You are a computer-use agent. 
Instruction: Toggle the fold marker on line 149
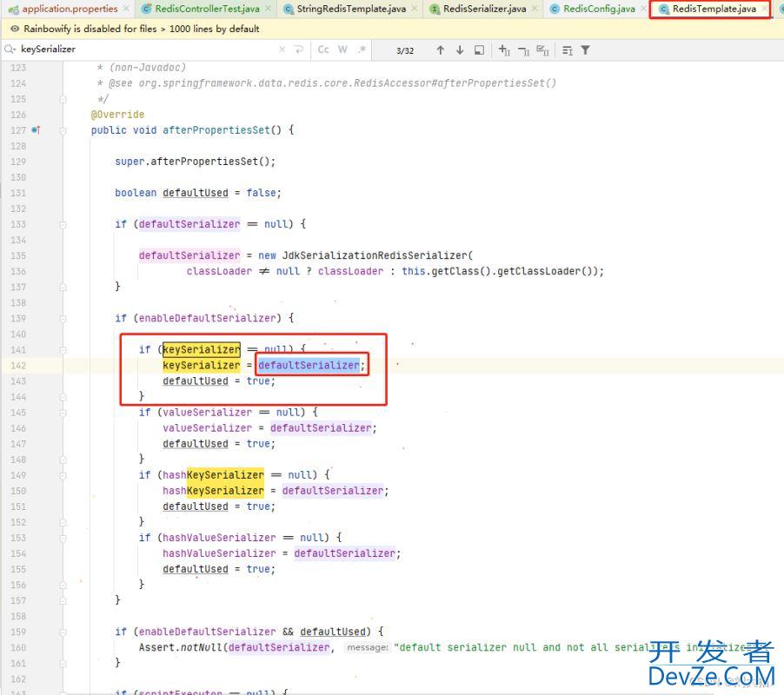coord(63,475)
